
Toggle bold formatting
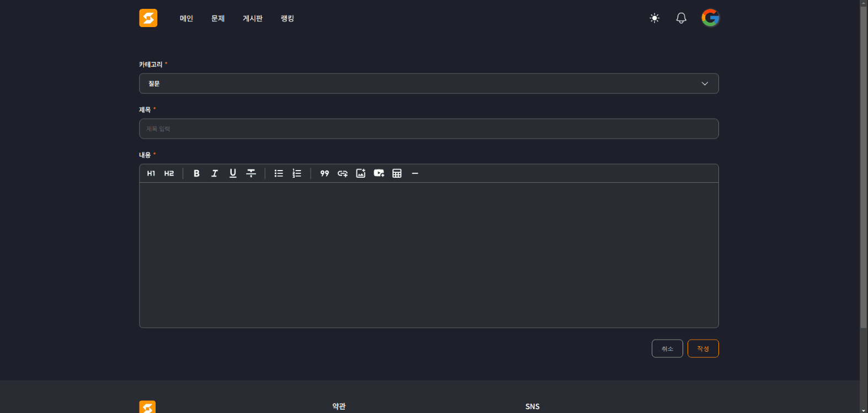pos(196,173)
